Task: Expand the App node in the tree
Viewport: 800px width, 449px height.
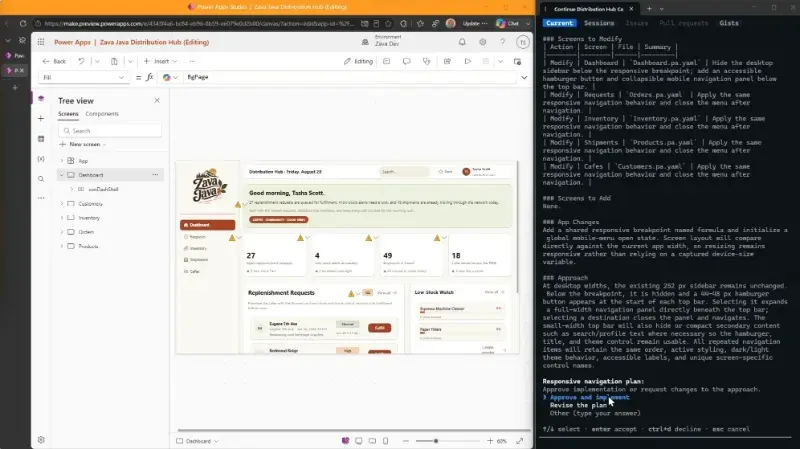Action: (x=62, y=161)
